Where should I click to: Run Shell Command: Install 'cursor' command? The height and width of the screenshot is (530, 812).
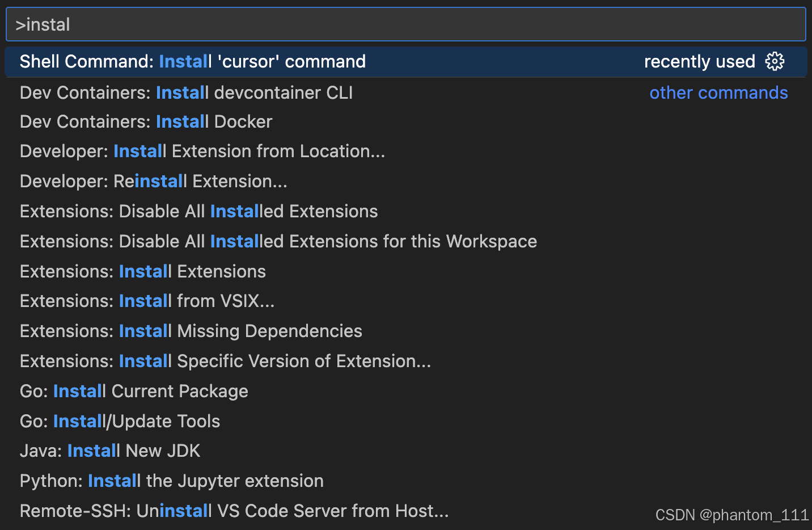pyautogui.click(x=406, y=61)
